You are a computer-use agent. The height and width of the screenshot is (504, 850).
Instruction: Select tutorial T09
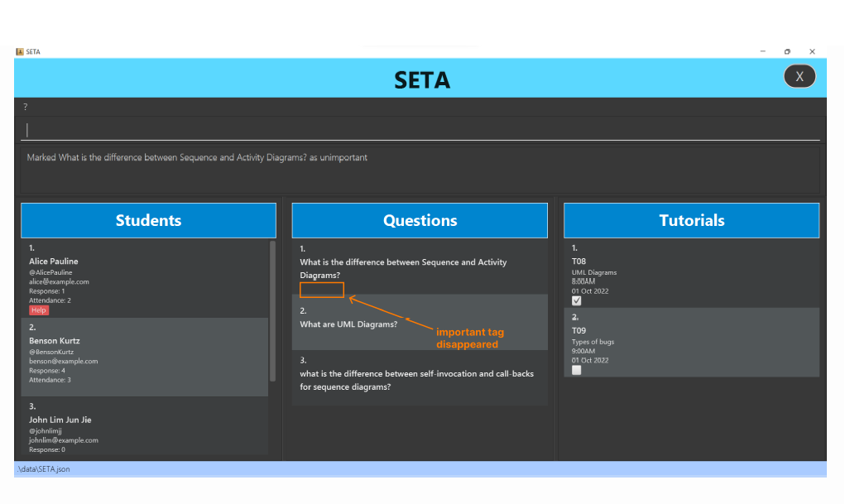tap(691, 343)
